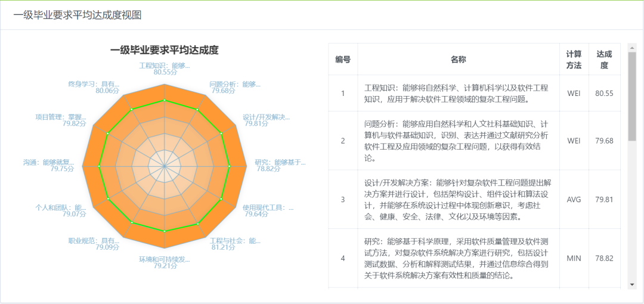644x304 pixels.
Task: Click the 达成度 column header
Action: [604, 59]
